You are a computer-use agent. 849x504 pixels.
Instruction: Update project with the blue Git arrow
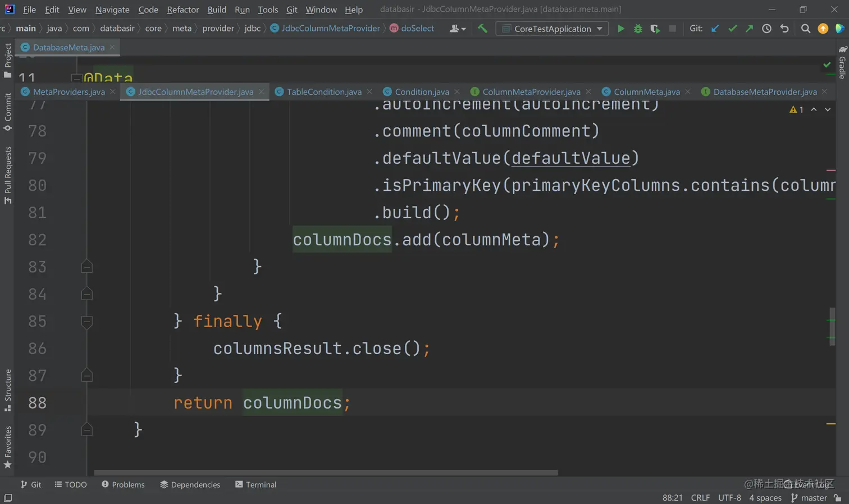[715, 29]
